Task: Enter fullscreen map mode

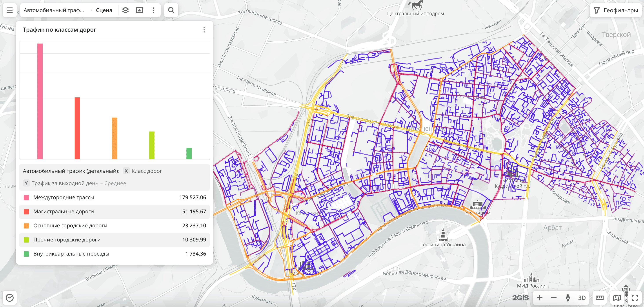Action: pos(635,298)
